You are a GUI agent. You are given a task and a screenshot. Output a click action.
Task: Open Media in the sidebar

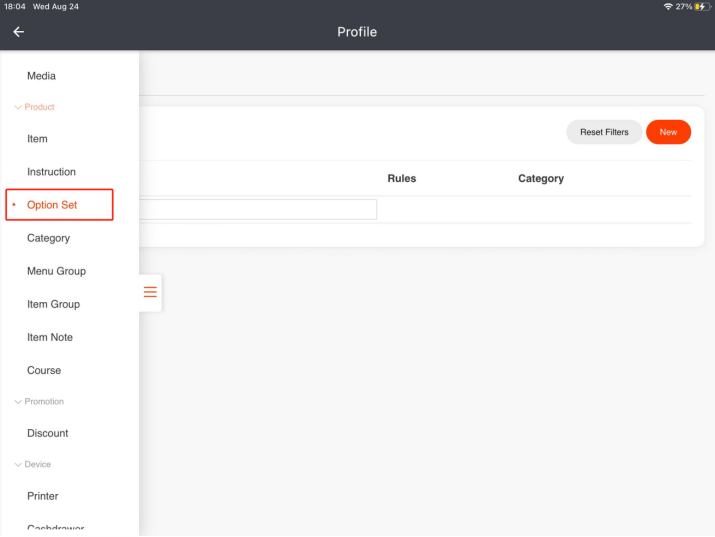point(41,76)
